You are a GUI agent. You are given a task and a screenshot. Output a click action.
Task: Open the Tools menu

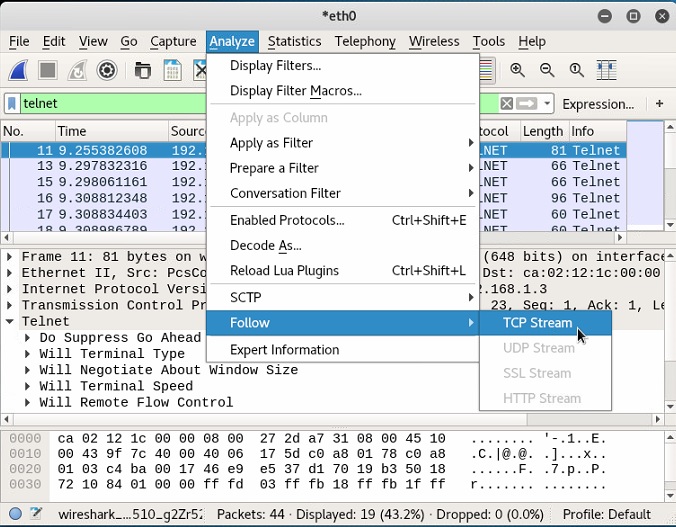[488, 41]
